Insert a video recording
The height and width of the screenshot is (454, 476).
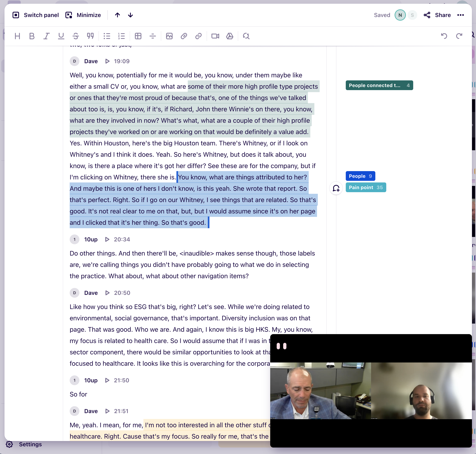tap(215, 36)
